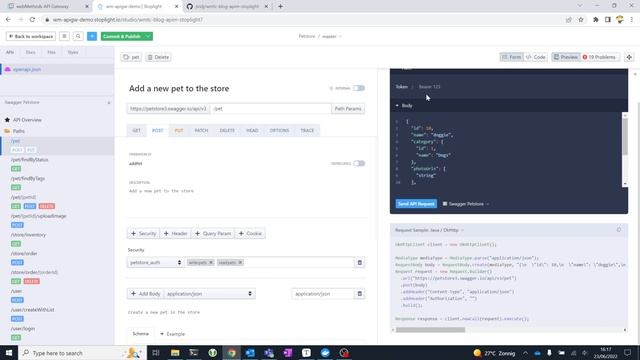
Task: Switch to Code view
Action: [536, 57]
